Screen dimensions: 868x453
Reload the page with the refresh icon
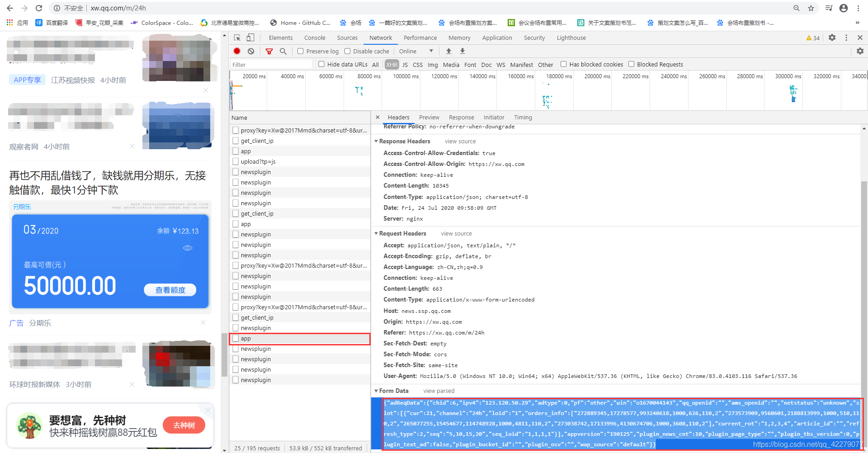(x=39, y=8)
